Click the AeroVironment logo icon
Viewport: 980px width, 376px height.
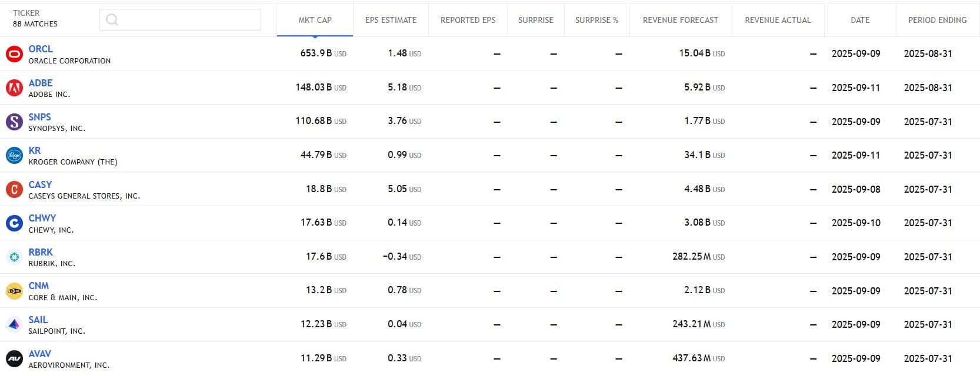[x=14, y=358]
